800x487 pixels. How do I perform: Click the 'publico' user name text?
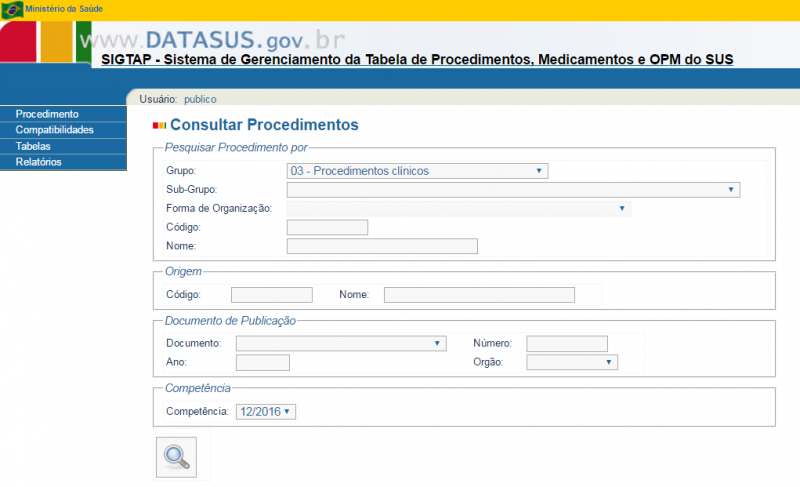[x=200, y=99]
